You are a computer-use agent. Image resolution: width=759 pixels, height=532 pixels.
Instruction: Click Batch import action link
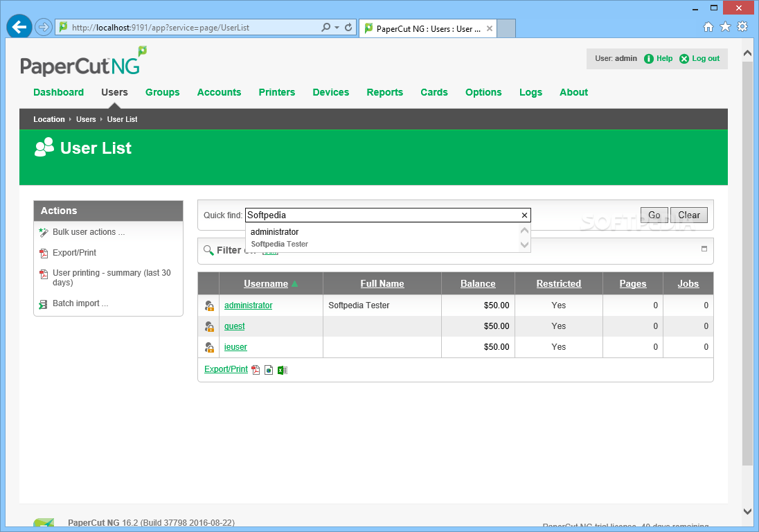(x=80, y=303)
